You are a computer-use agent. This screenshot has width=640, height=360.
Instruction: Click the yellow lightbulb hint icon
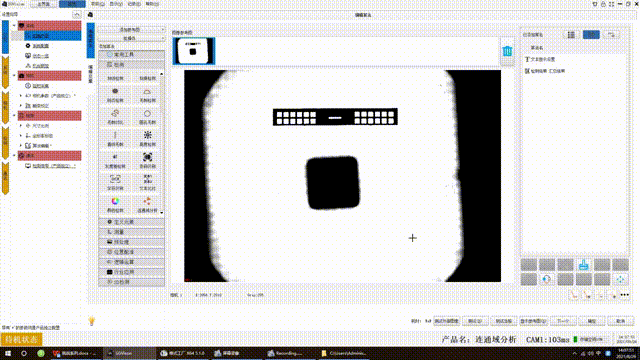coord(91,321)
